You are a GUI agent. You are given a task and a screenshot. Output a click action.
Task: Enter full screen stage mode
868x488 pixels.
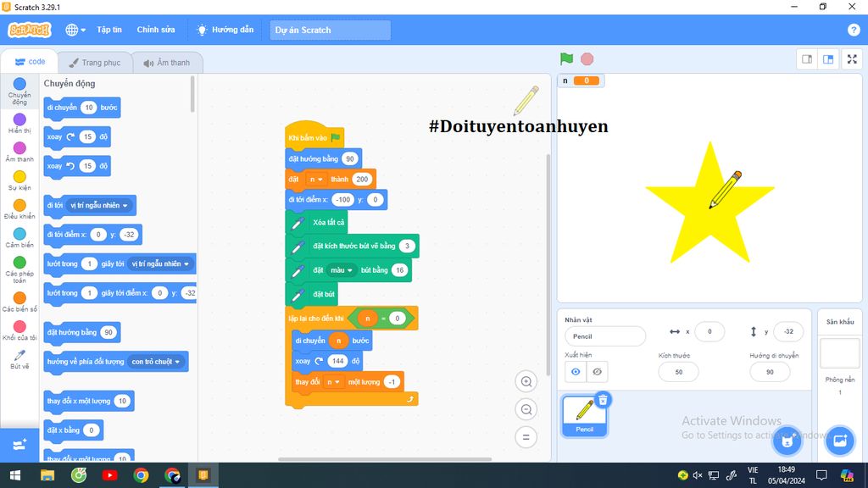[852, 59]
